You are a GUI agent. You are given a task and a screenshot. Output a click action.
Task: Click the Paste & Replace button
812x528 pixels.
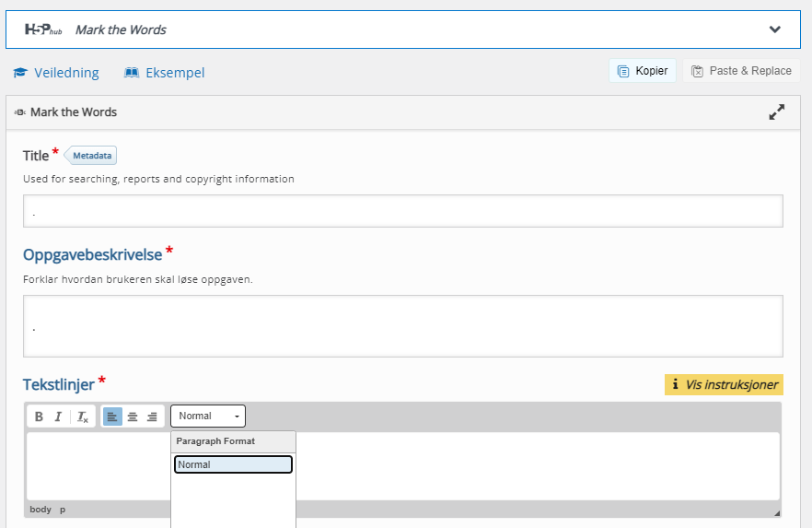point(741,70)
